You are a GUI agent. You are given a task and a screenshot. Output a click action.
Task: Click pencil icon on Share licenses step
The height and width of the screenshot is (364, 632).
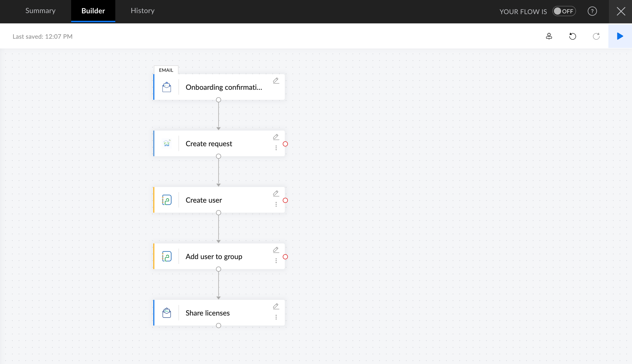pyautogui.click(x=276, y=306)
